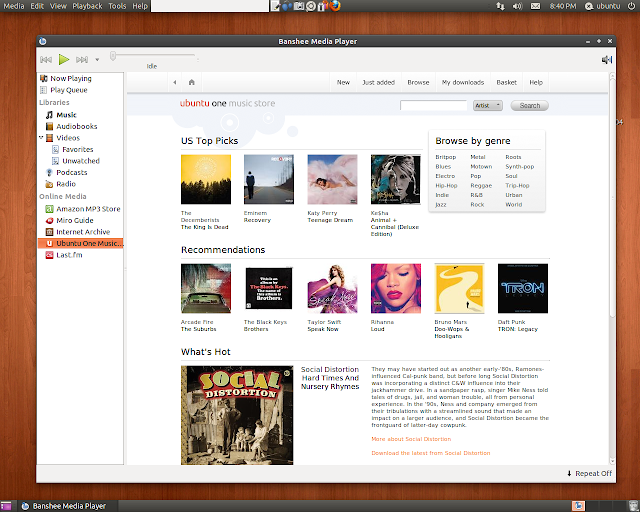
Task: Select the Videos library
Action: pos(63,138)
